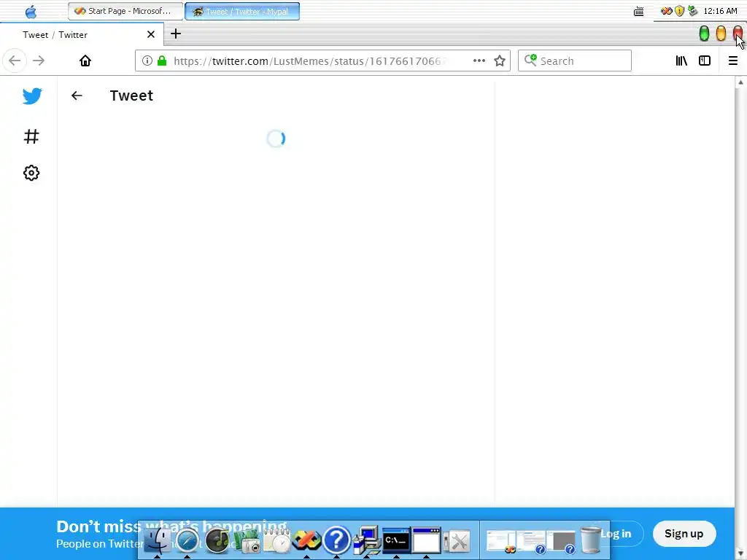Open Finder from the dock
The width and height of the screenshot is (747, 560).
[158, 540]
